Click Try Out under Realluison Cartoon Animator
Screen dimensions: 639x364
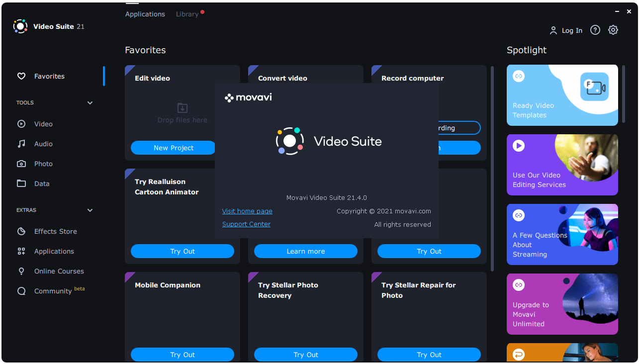(x=183, y=251)
